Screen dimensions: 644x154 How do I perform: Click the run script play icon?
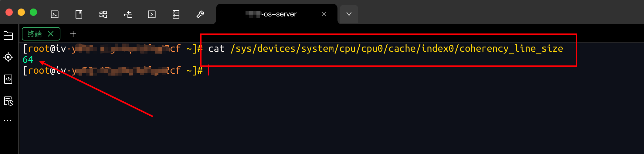(x=152, y=14)
